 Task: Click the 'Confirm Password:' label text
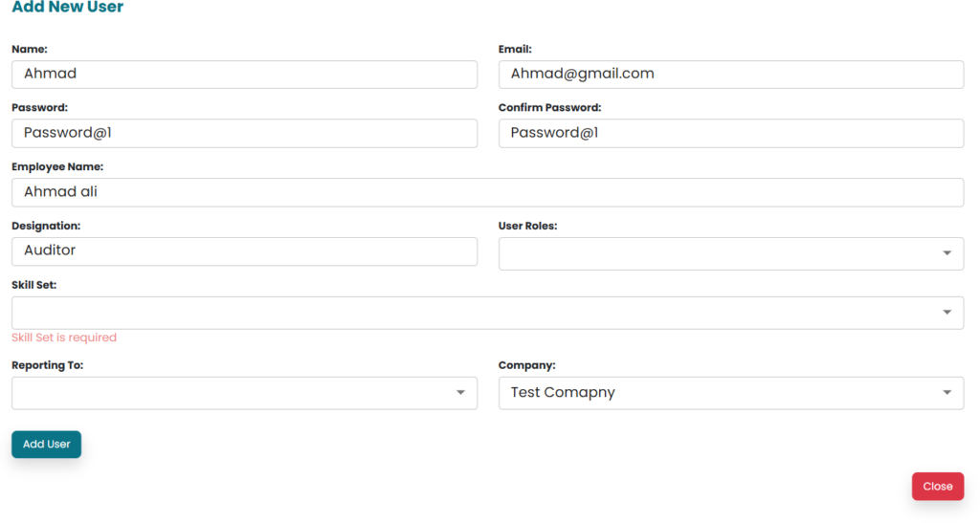click(x=549, y=108)
